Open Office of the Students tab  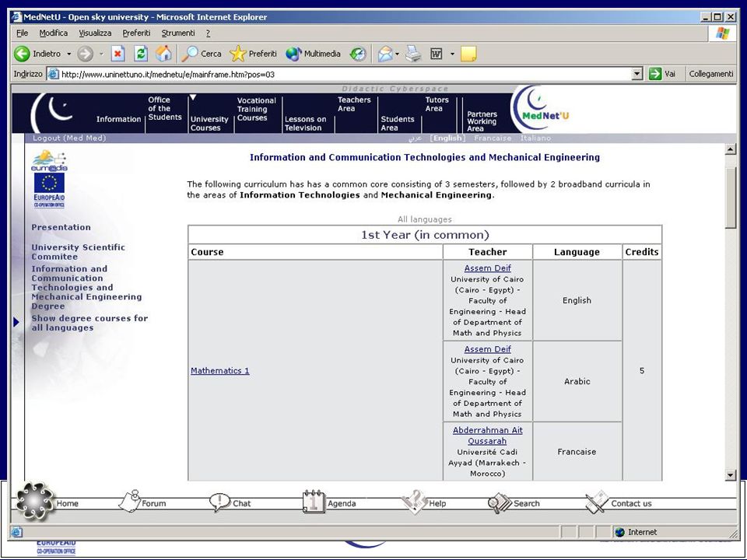tap(165, 109)
